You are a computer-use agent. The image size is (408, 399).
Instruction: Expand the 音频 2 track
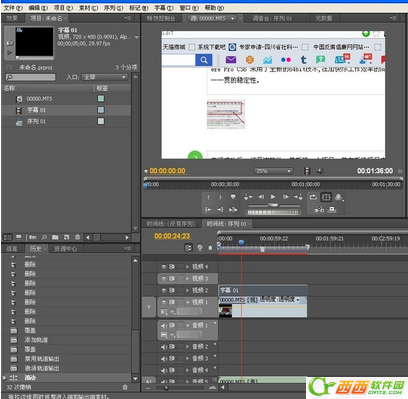[x=187, y=347]
